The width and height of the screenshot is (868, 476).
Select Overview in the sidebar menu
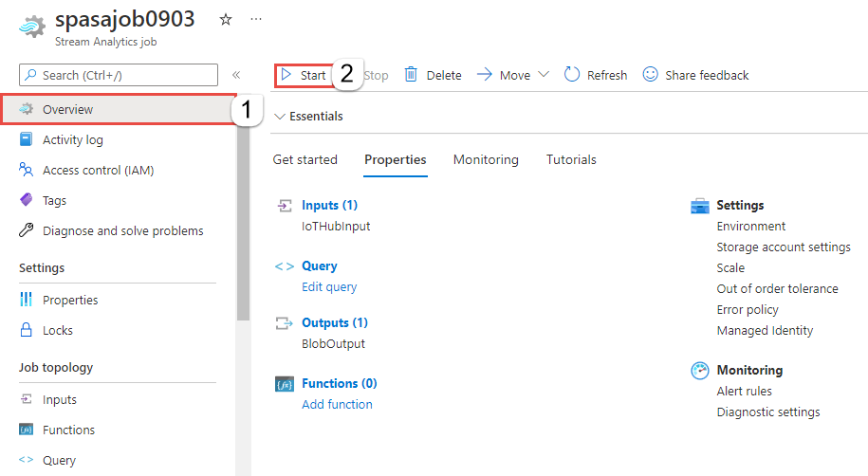(119, 109)
